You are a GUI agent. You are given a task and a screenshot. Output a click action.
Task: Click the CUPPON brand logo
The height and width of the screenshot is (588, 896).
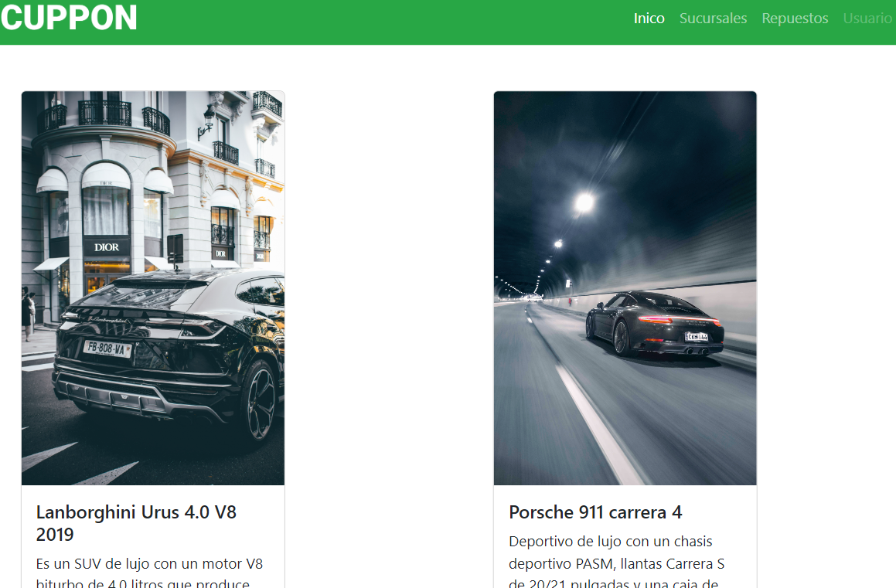pyautogui.click(x=69, y=18)
